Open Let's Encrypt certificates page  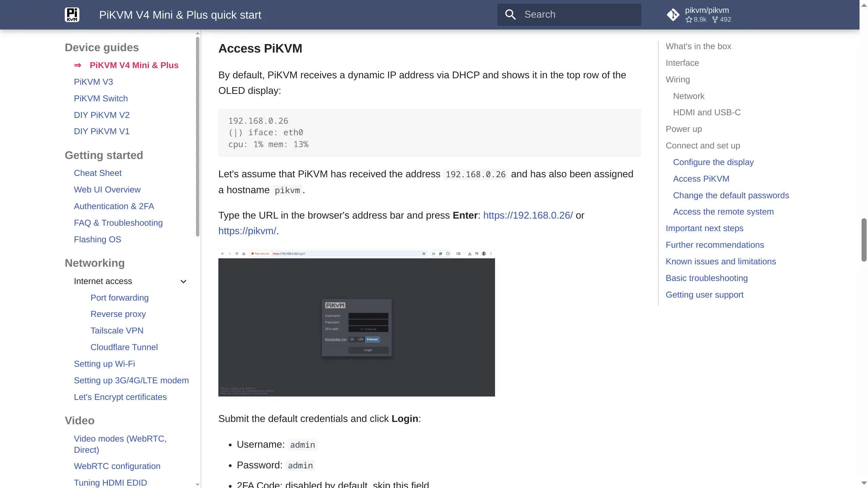click(x=120, y=397)
